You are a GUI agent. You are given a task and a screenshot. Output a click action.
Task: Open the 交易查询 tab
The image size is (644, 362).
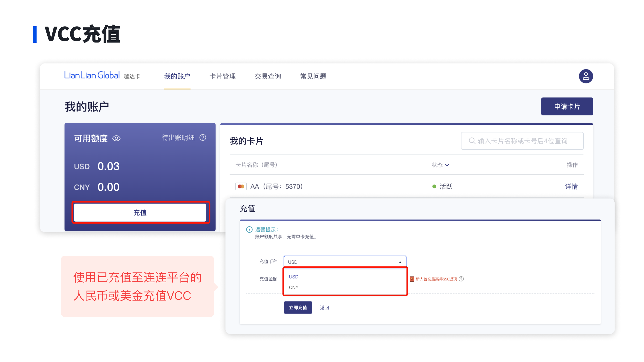pos(268,76)
